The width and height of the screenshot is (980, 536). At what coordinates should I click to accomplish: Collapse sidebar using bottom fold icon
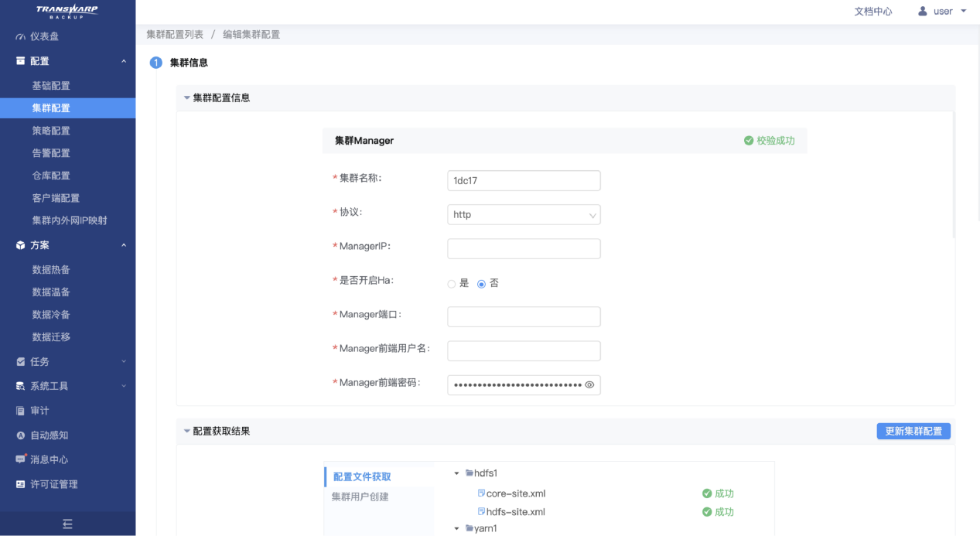pyautogui.click(x=67, y=524)
